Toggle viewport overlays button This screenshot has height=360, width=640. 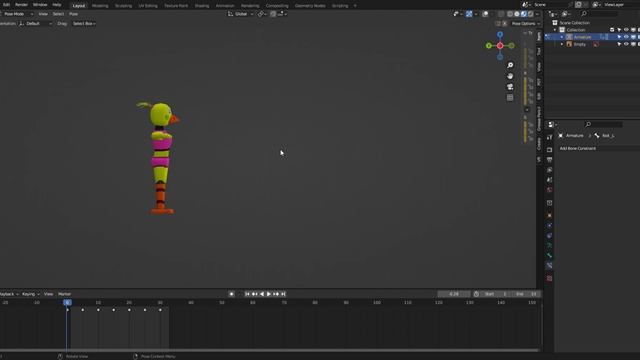coord(485,14)
